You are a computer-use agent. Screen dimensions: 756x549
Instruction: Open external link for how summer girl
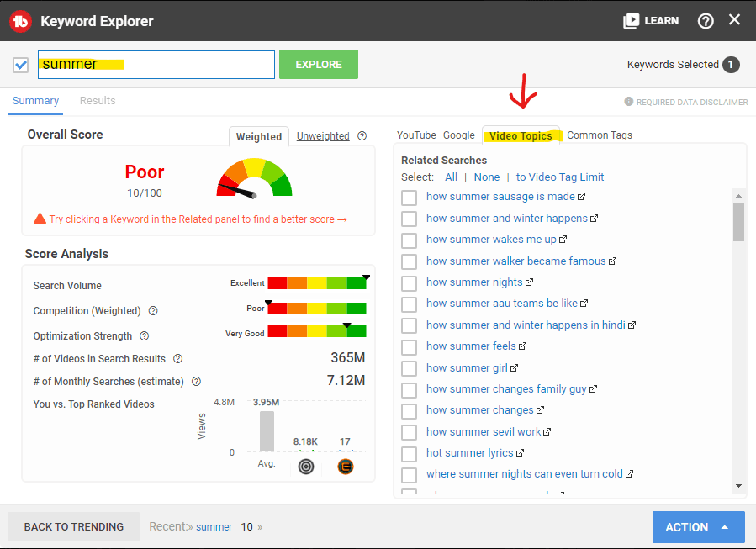(x=514, y=368)
